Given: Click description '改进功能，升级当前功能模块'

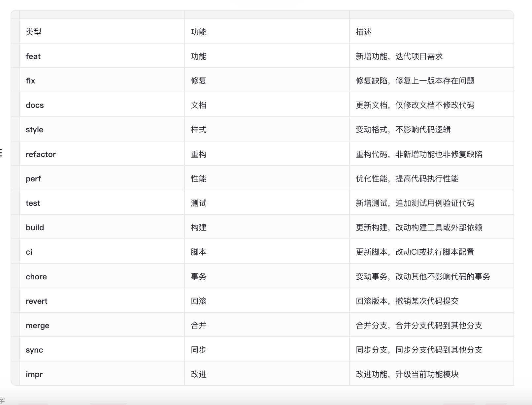Looking at the screenshot, I should [x=407, y=374].
